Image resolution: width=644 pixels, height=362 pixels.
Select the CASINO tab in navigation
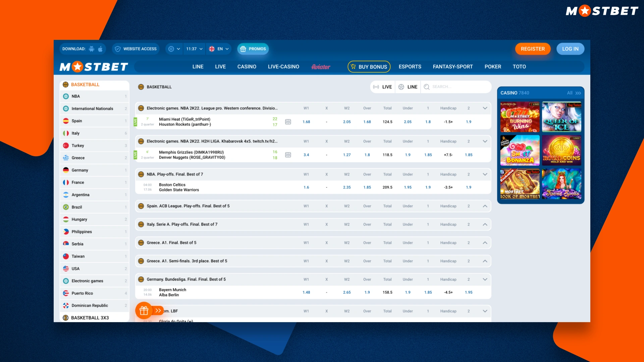click(x=246, y=66)
